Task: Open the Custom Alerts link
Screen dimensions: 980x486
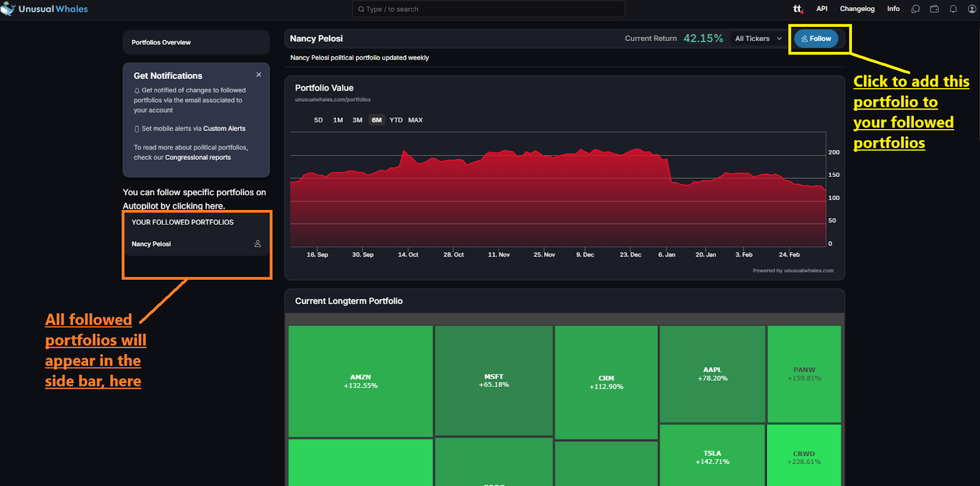Action: pyautogui.click(x=224, y=129)
